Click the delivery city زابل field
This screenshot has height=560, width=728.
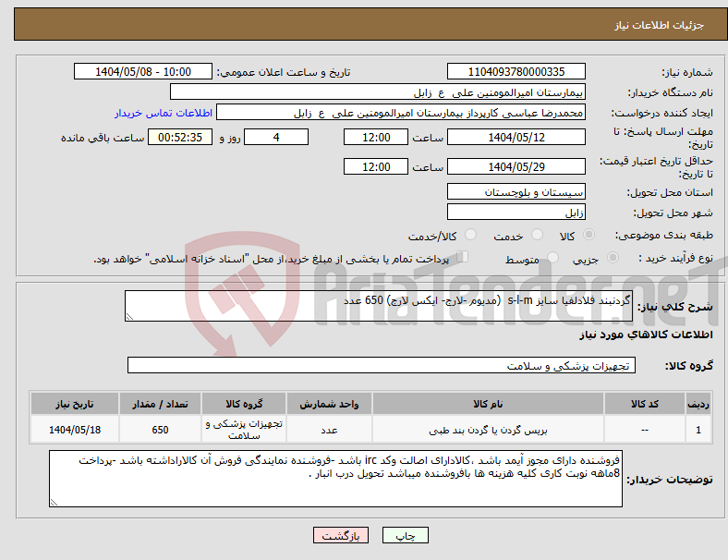click(x=516, y=213)
